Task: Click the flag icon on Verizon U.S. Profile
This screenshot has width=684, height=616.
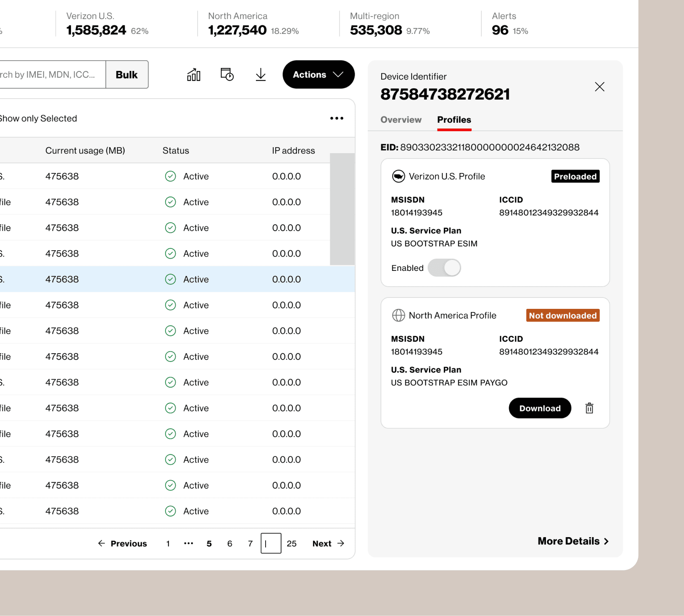Action: tap(397, 176)
